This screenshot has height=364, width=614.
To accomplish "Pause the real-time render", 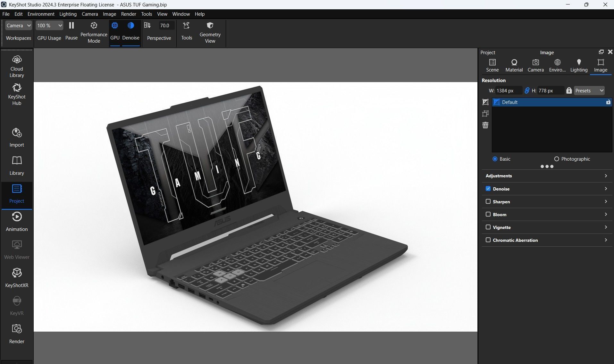I will pyautogui.click(x=71, y=31).
